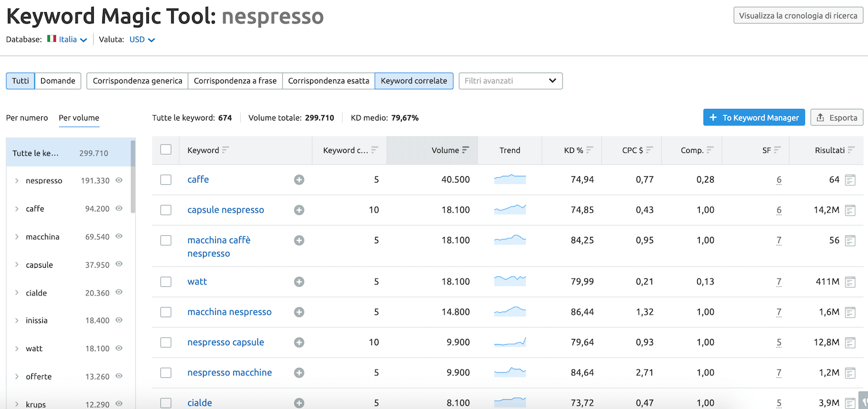Switch to Corrispondenza a frase tab

click(x=235, y=81)
